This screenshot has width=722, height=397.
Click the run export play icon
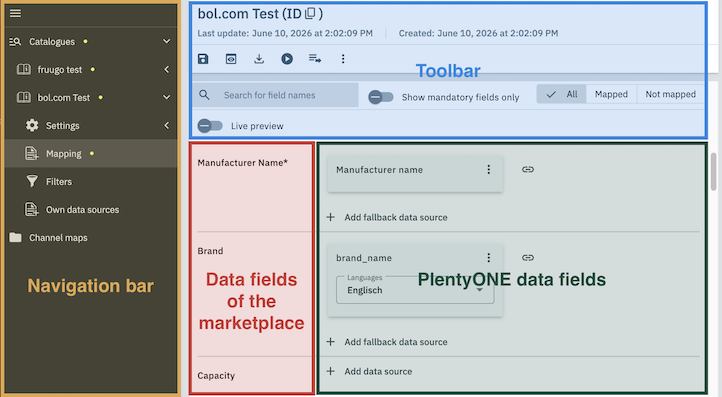pyautogui.click(x=287, y=59)
